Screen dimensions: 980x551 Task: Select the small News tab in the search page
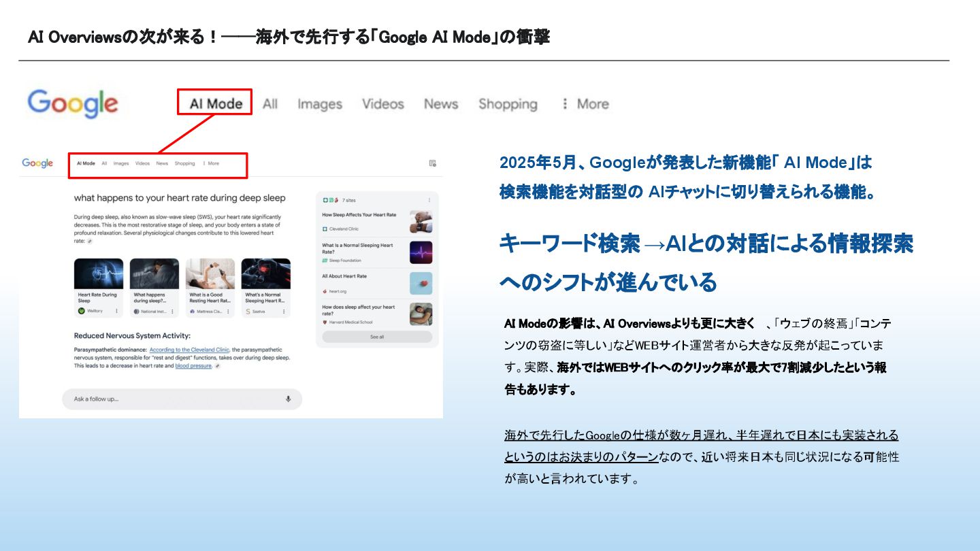click(x=162, y=163)
